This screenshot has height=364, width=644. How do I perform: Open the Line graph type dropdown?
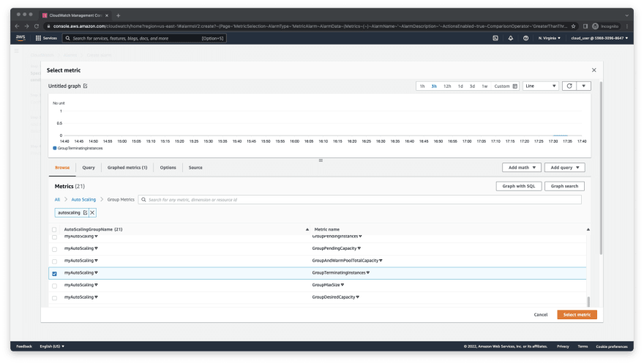[541, 86]
